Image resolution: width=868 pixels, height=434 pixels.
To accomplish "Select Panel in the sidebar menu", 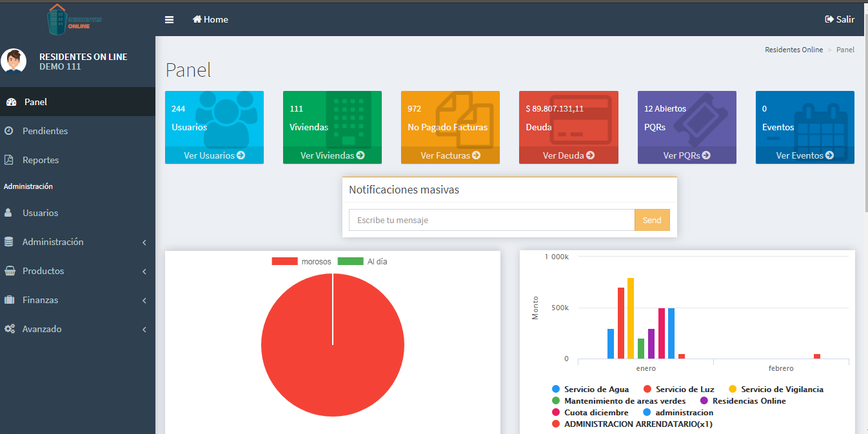I will coord(77,102).
